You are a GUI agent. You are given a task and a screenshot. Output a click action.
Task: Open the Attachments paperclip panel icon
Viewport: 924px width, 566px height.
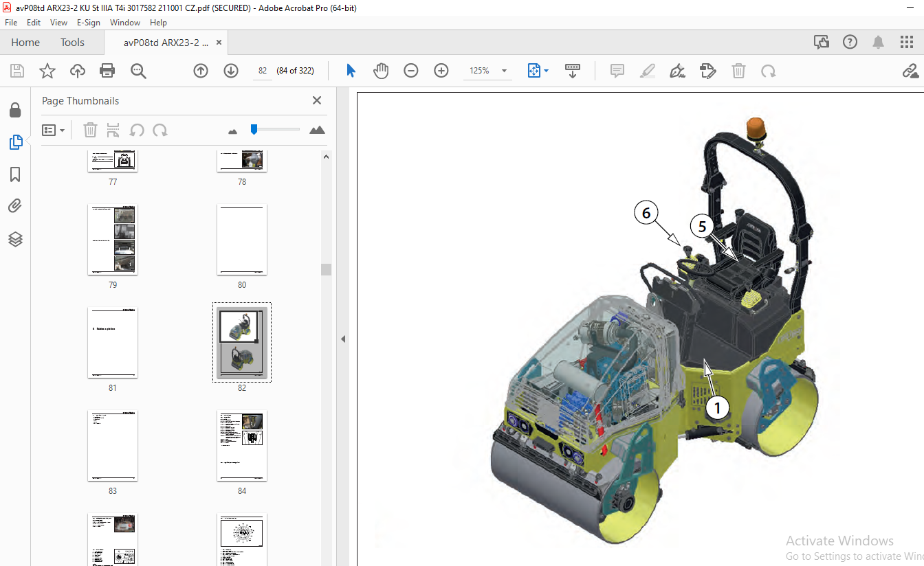[15, 206]
